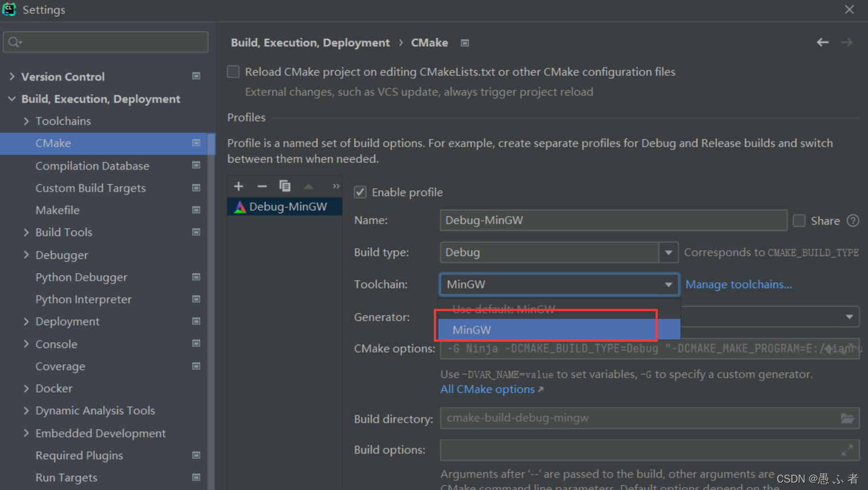Close the Settings dialog
This screenshot has width=868, height=490.
coord(849,10)
